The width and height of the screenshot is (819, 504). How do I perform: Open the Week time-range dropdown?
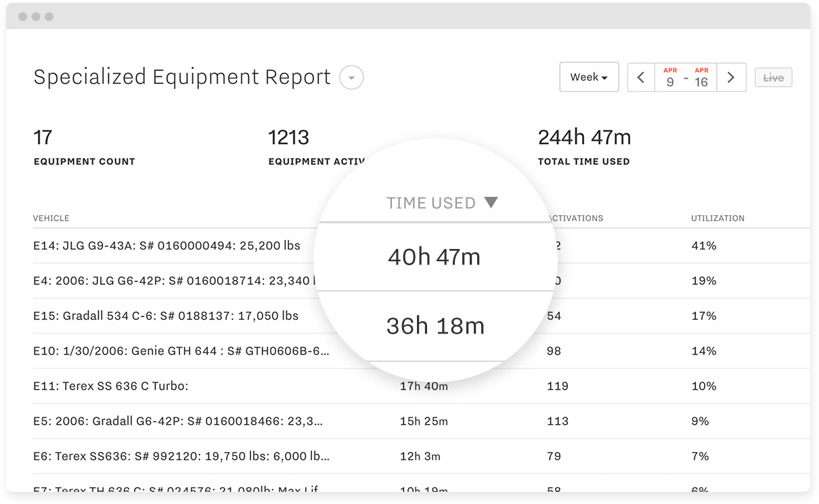coord(589,77)
